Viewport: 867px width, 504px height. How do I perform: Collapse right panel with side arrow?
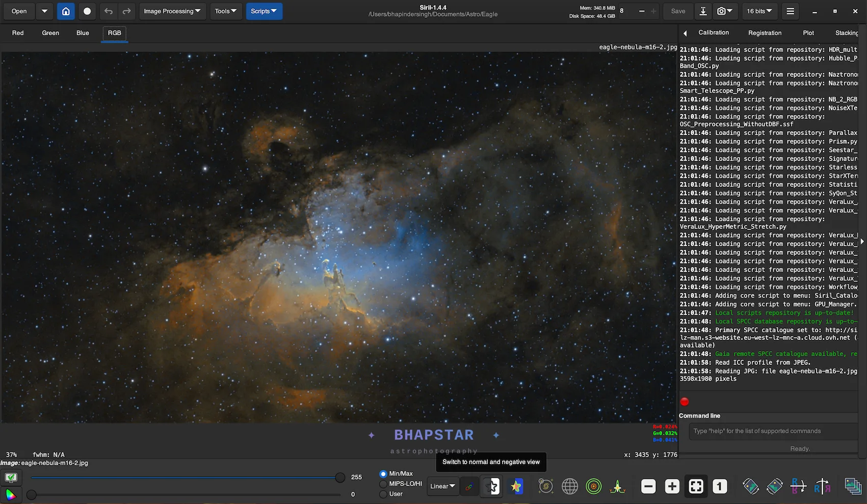862,242
